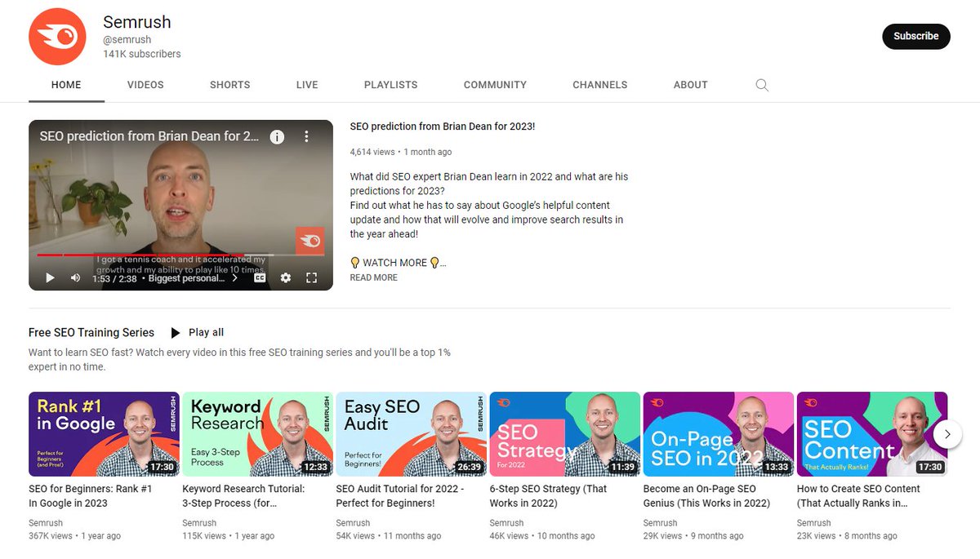The image size is (980, 559).
Task: Show next videos with carousel arrow
Action: [x=947, y=434]
